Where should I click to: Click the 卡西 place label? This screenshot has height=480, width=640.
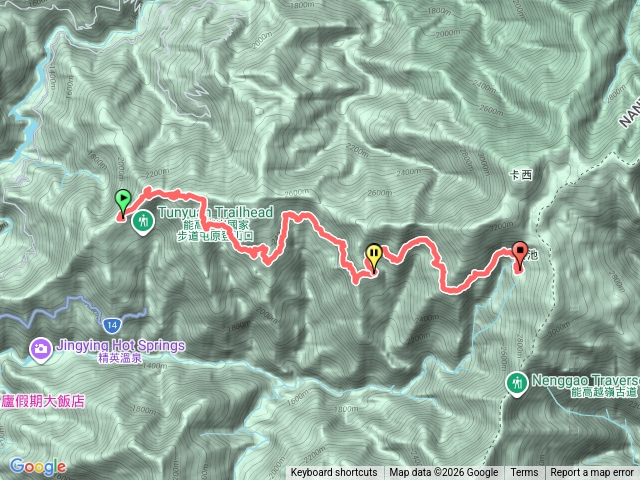(521, 175)
